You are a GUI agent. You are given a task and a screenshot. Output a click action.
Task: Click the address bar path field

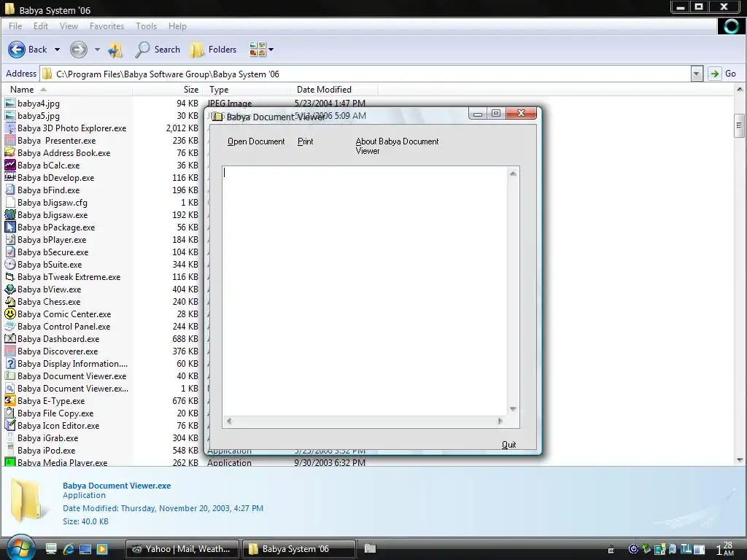coord(365,74)
